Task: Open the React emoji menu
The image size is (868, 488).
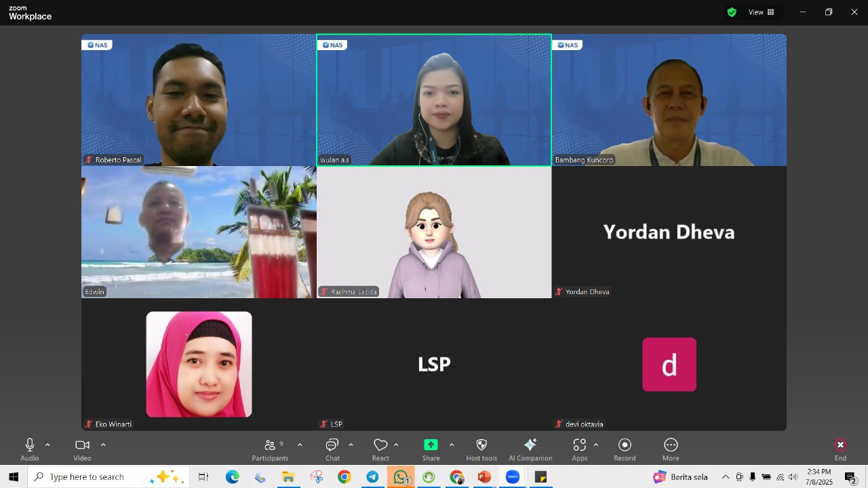Action: [380, 449]
